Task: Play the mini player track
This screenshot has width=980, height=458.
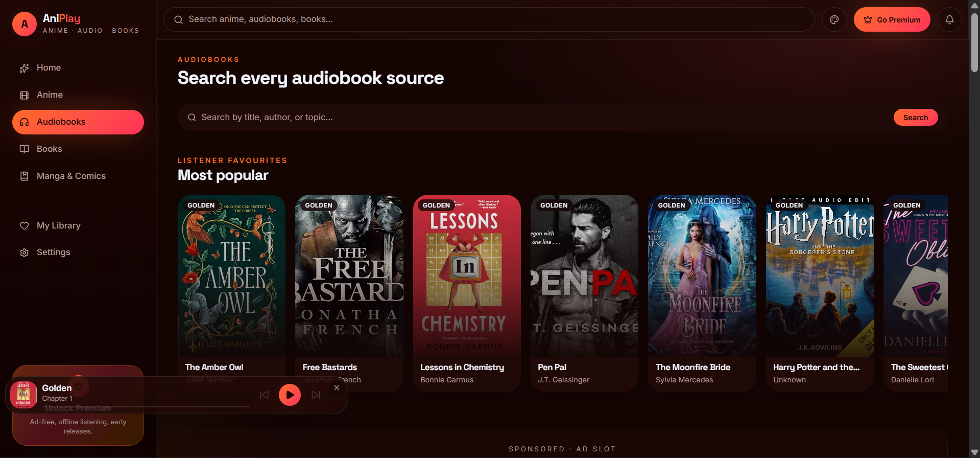Action: coord(290,395)
